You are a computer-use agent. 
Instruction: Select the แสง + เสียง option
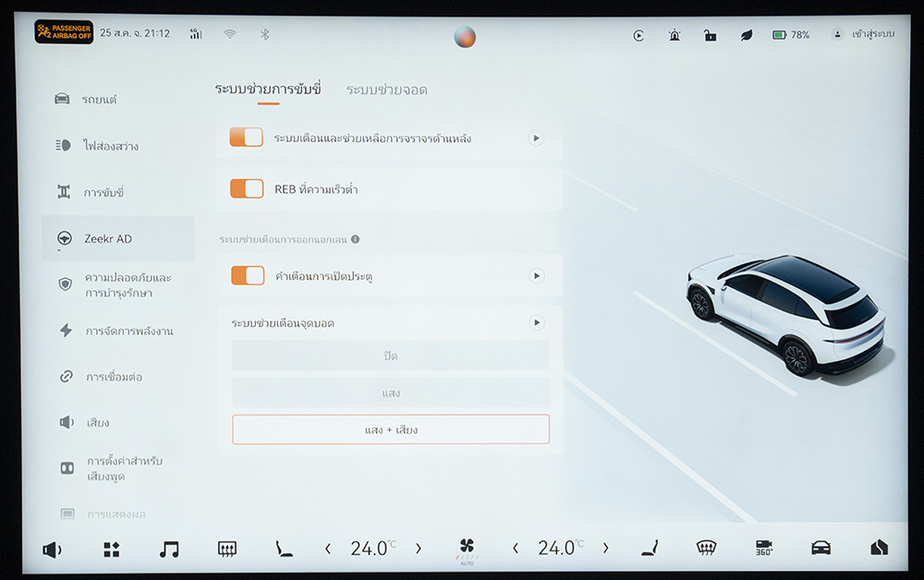[390, 429]
